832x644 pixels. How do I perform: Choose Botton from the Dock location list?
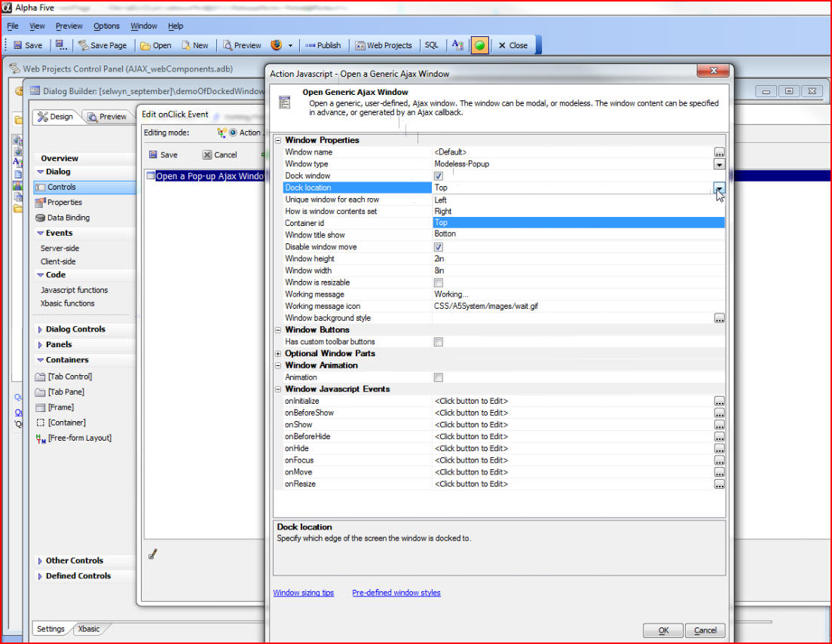pyautogui.click(x=578, y=234)
